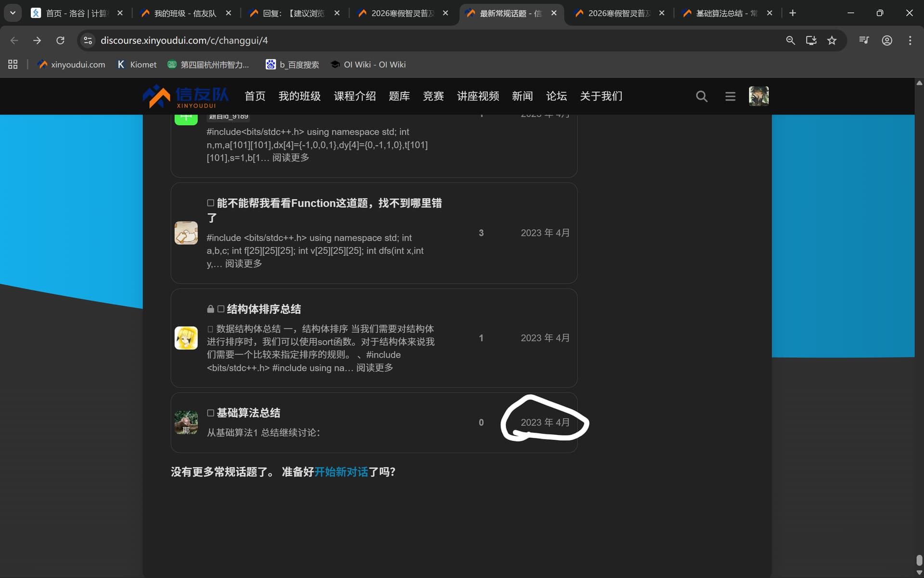Open the forum search magnifier icon

click(x=702, y=96)
